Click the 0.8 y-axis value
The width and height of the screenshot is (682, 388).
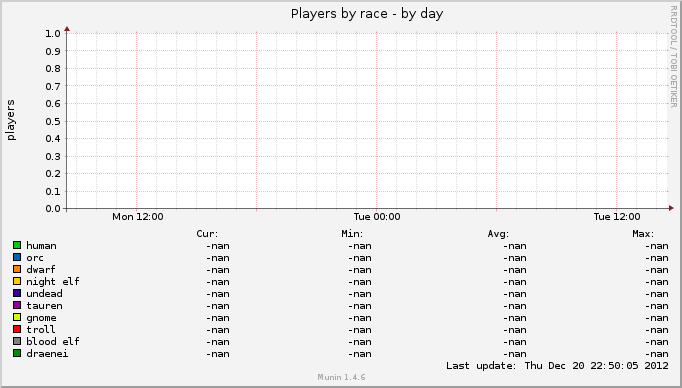pos(53,69)
